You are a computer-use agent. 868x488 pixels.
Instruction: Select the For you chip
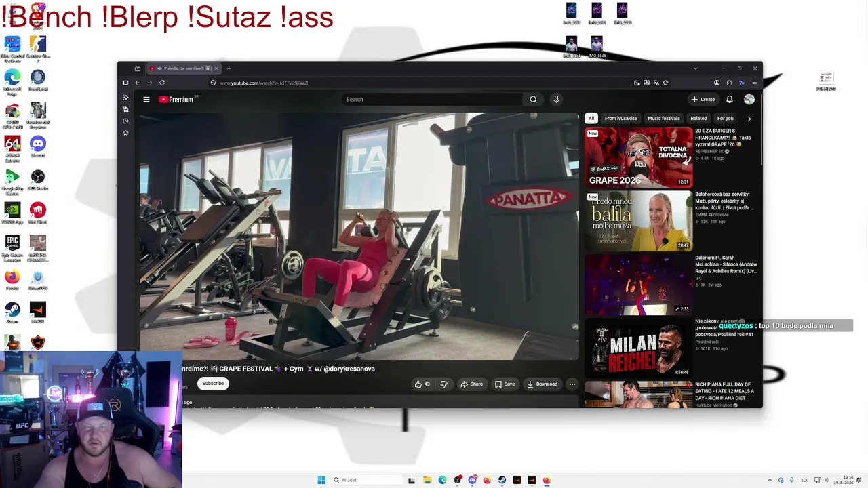[726, 119]
